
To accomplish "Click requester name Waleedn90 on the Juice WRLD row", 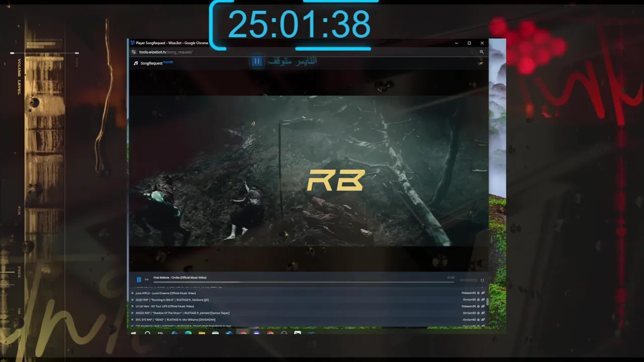I will coord(468,293).
